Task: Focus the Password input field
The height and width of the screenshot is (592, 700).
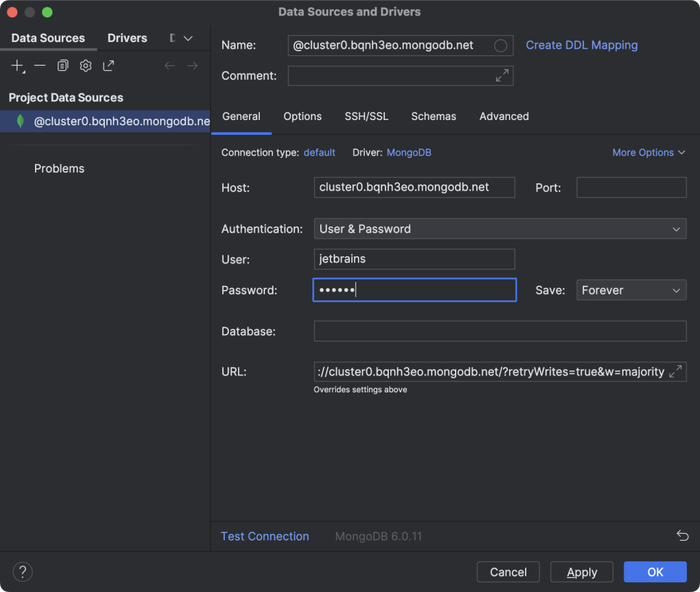Action: click(x=415, y=290)
